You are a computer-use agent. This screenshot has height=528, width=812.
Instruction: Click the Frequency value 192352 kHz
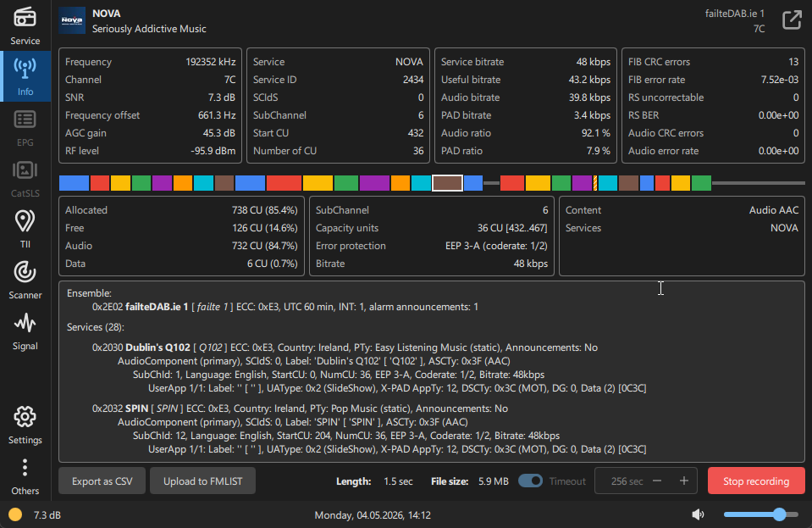[x=210, y=62]
